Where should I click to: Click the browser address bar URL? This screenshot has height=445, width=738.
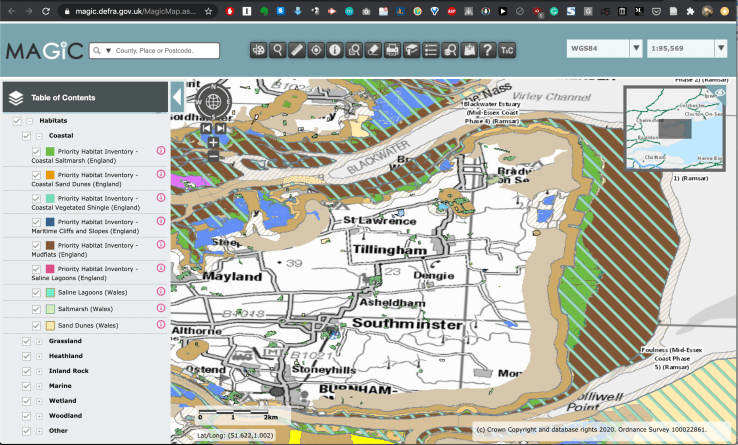[x=136, y=11]
